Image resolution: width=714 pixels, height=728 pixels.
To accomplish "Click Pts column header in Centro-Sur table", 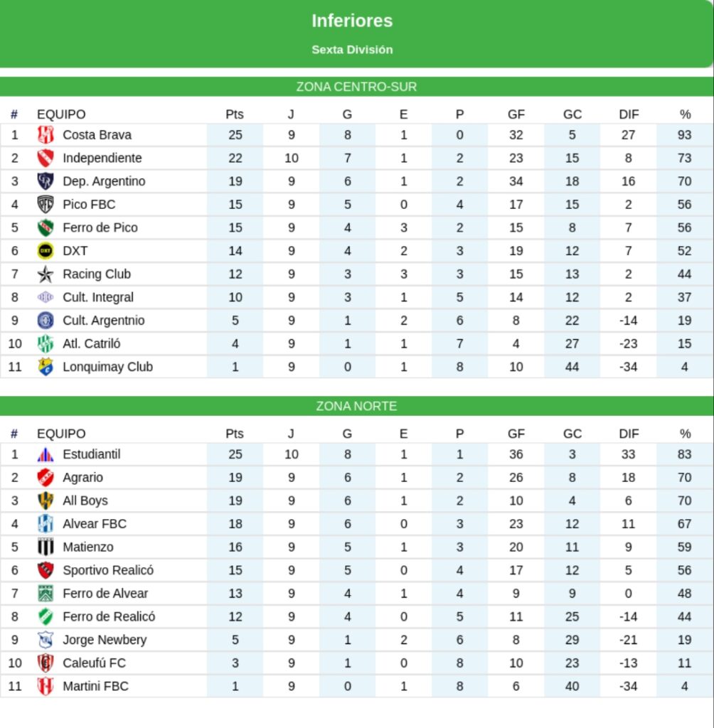I will pos(235,114).
